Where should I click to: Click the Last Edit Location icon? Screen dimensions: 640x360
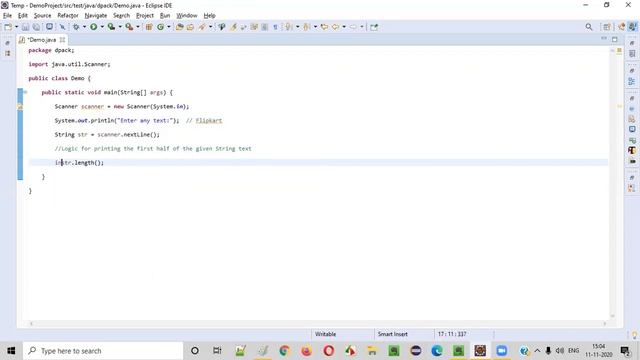324,27
